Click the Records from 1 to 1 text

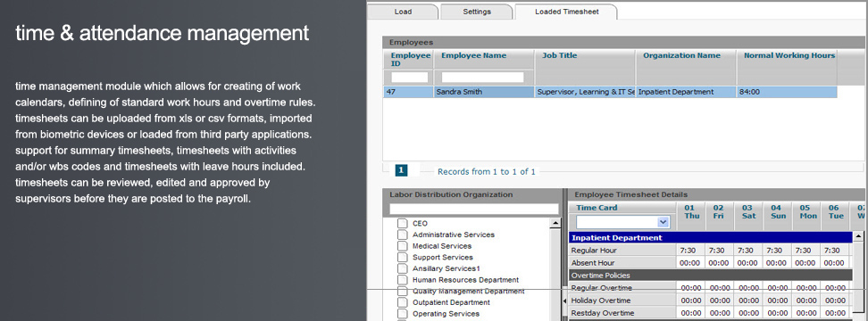[487, 172]
